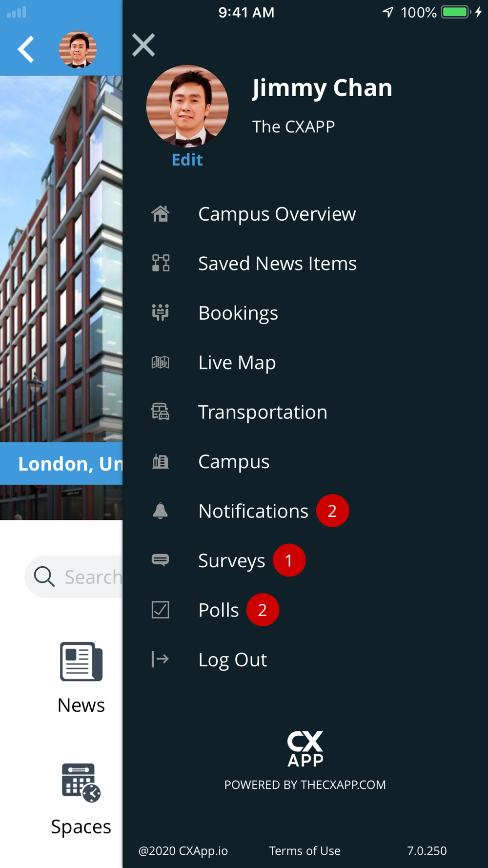This screenshot has height=868, width=488.
Task: Tap the Bookings people icon
Action: click(161, 312)
